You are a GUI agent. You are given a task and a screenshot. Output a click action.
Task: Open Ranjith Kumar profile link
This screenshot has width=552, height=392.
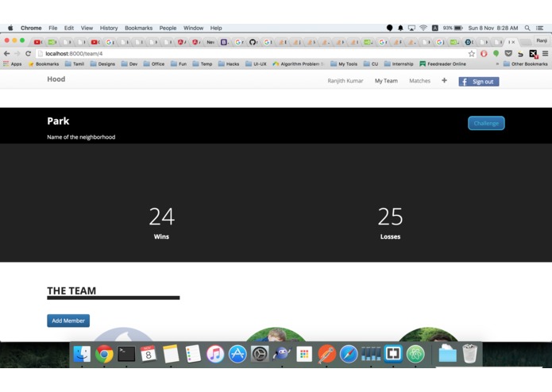345,81
